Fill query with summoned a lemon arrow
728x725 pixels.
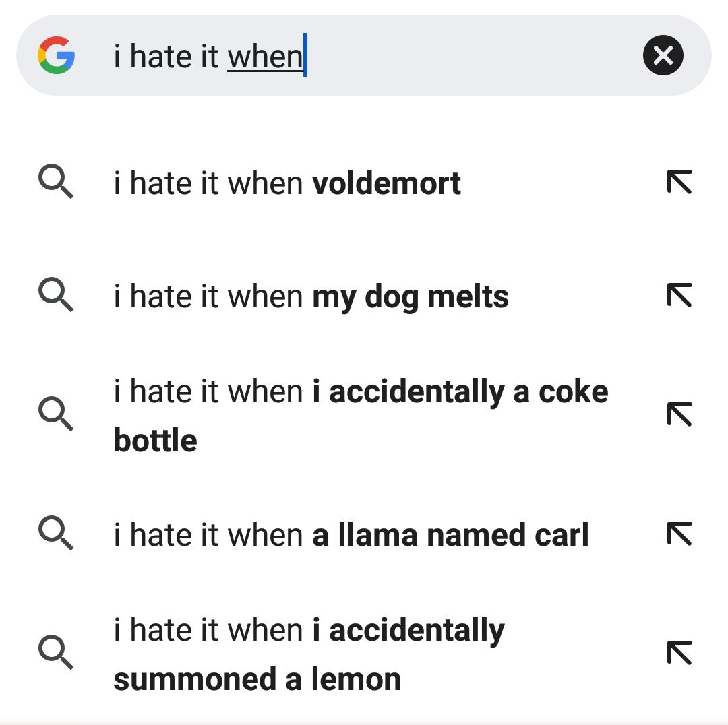pos(679,653)
